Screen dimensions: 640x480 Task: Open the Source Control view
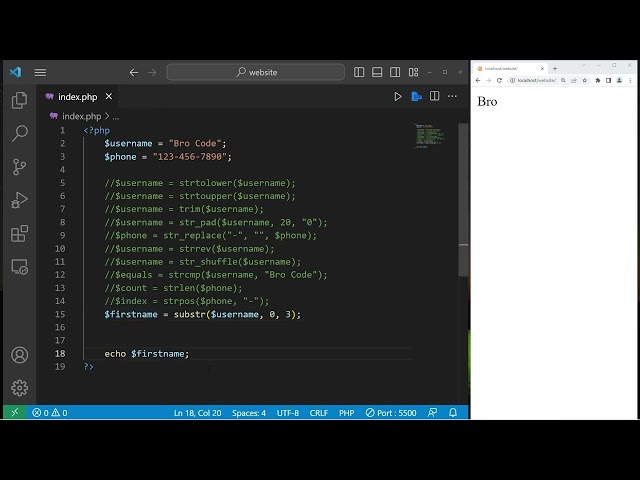19,167
